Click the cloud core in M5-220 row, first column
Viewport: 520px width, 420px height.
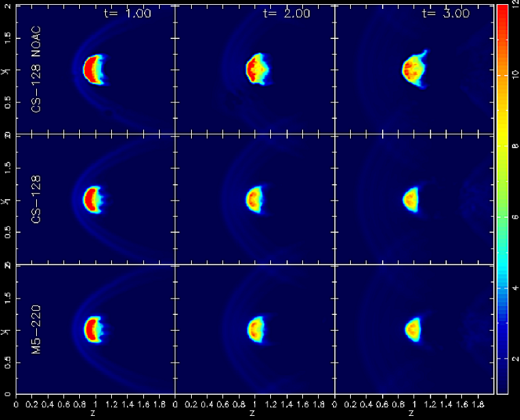click(x=94, y=329)
